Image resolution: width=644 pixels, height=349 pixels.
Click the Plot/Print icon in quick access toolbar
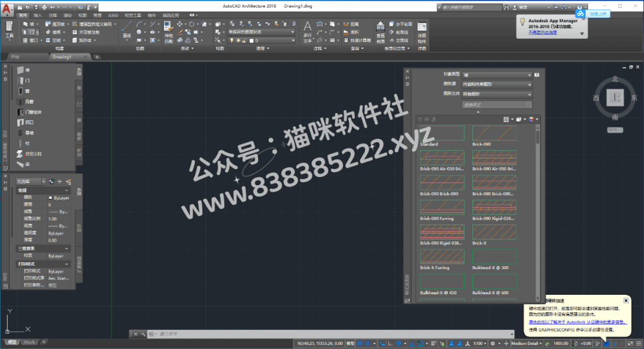(44, 7)
